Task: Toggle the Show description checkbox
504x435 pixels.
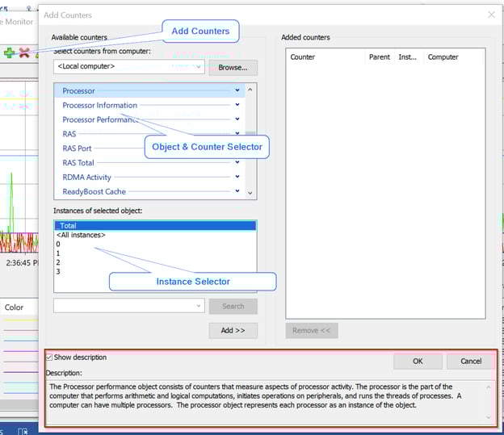Action: (50, 358)
